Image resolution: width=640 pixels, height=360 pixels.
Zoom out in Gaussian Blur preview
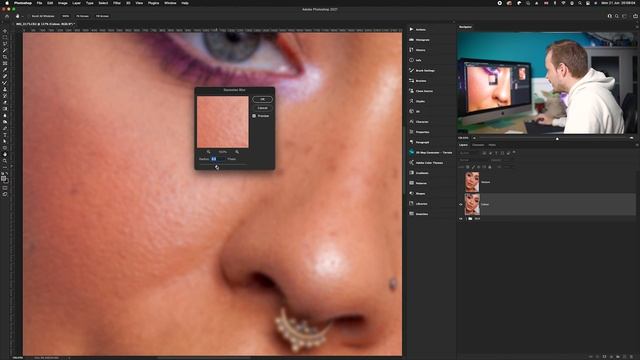(x=209, y=152)
